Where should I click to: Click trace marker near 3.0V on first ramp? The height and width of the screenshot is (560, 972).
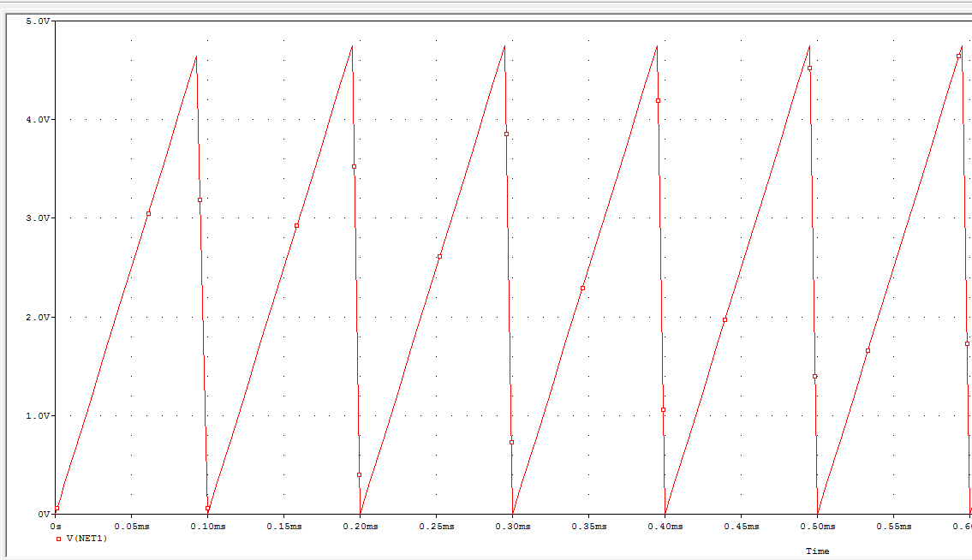pos(148,213)
